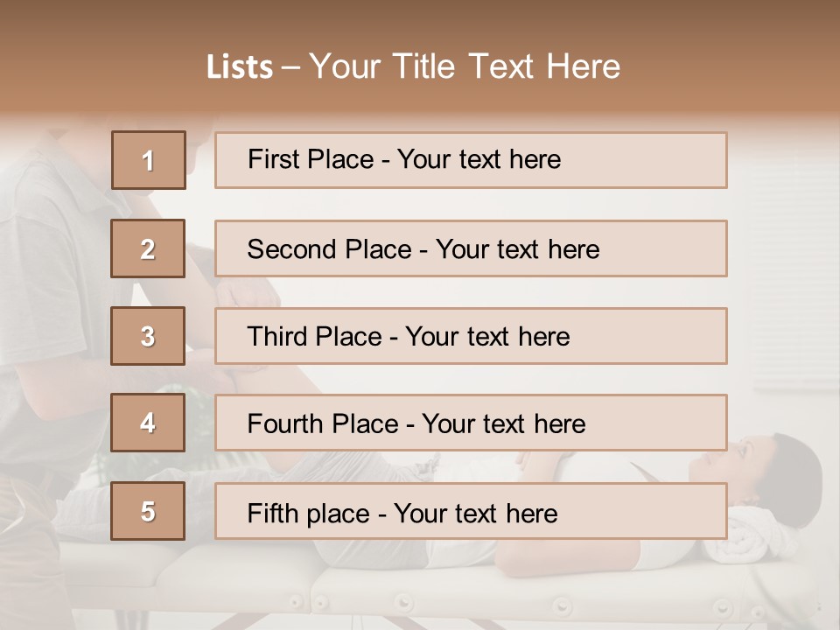Click the number 5 box

148,511
